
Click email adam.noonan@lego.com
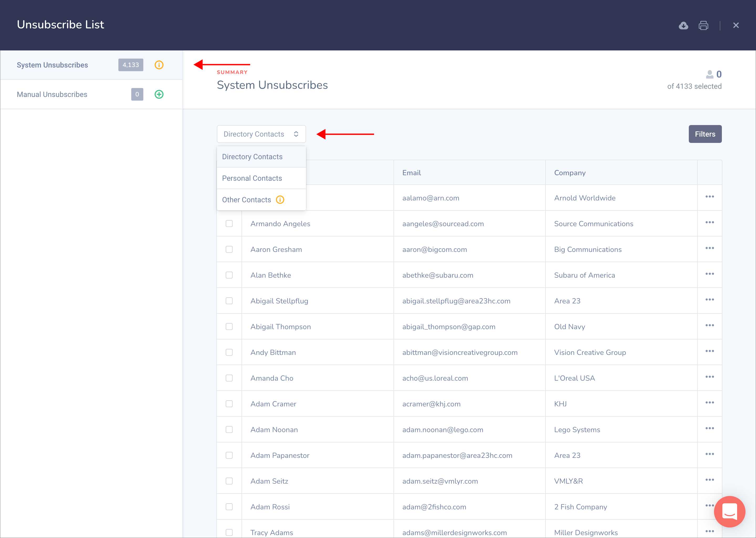click(x=443, y=430)
